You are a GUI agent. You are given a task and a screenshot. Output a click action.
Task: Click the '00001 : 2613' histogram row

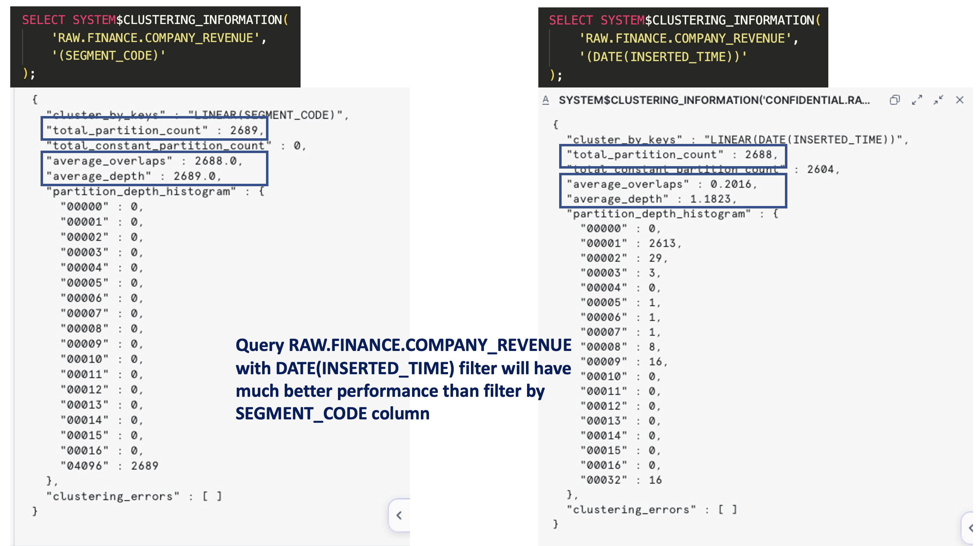click(631, 243)
